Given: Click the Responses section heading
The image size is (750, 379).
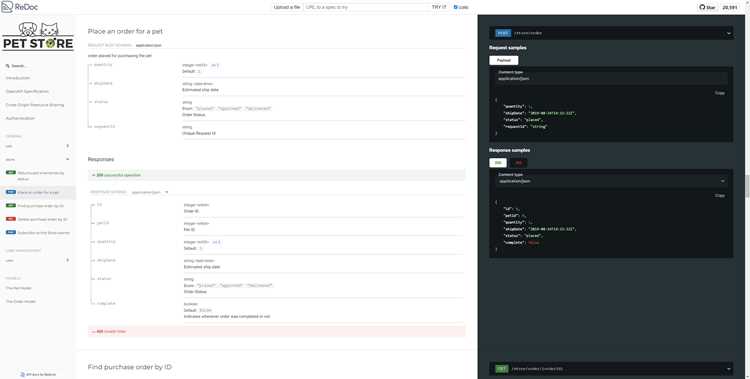Looking at the screenshot, I should coord(101,159).
